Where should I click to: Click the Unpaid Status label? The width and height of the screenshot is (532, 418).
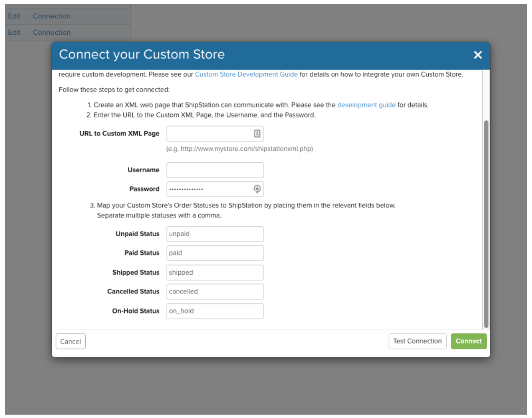pos(138,234)
